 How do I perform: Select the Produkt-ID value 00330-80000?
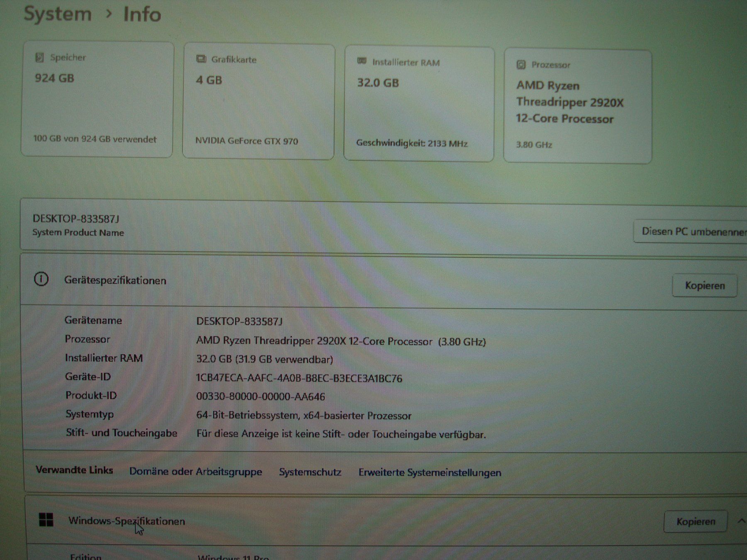260,397
